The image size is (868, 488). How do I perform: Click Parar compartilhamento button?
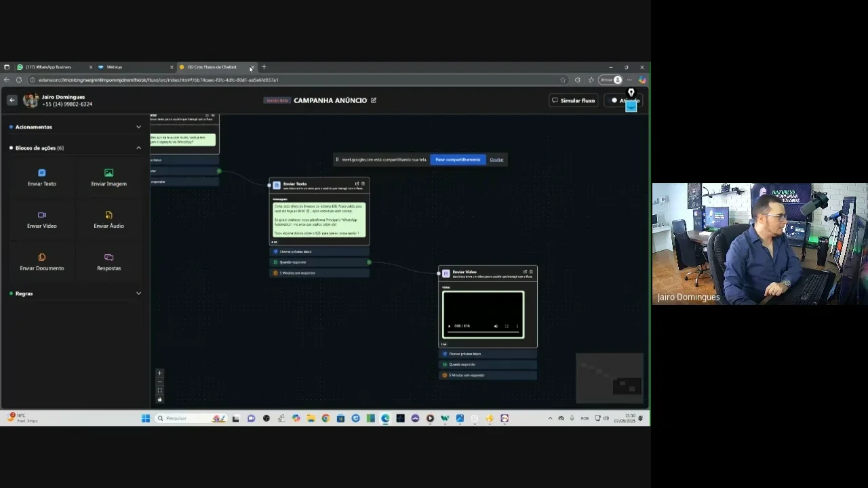pyautogui.click(x=458, y=159)
